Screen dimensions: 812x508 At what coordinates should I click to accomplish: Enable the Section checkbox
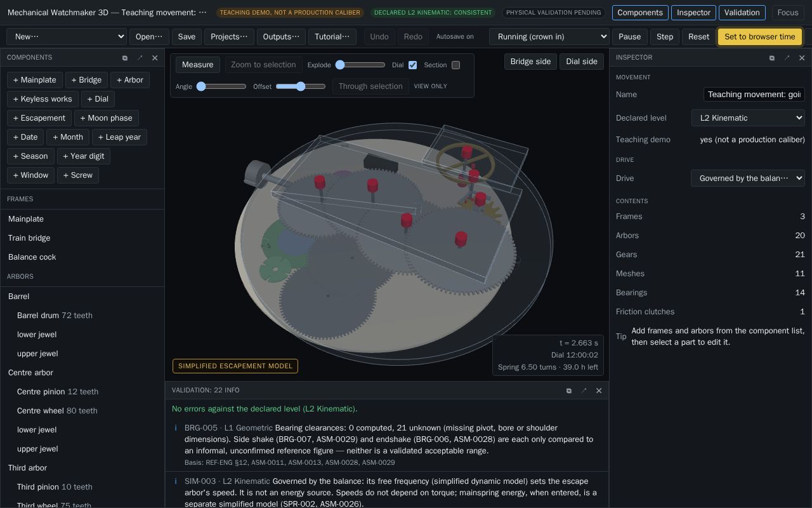click(x=455, y=65)
